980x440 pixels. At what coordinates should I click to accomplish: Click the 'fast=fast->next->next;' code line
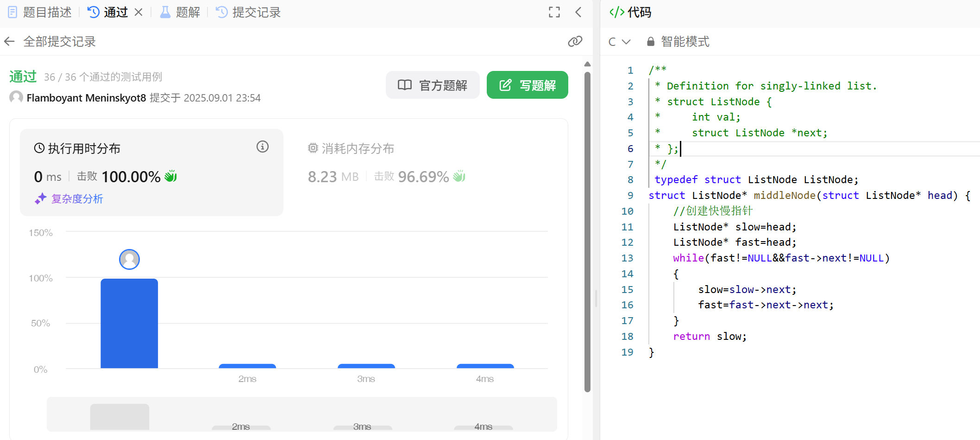766,305
